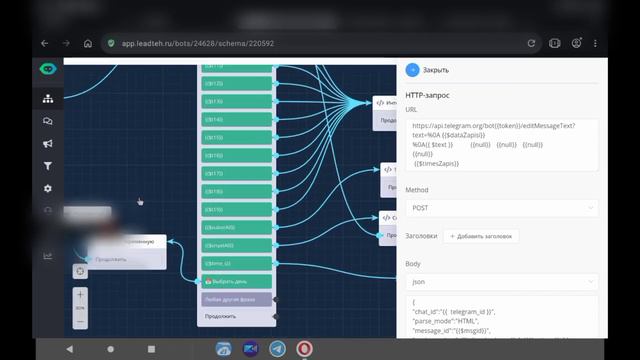Click the Leadteh green logo
The height and width of the screenshot is (360, 640).
48,69
